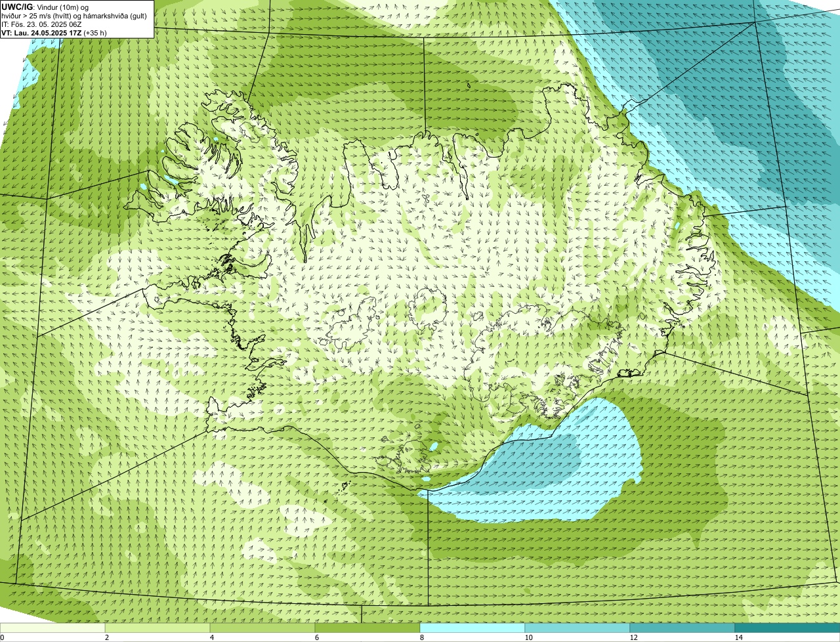Click the 'hviður > 25 m/s' description line
Image resolution: width=840 pixels, height=642 pixels.
click(74, 16)
